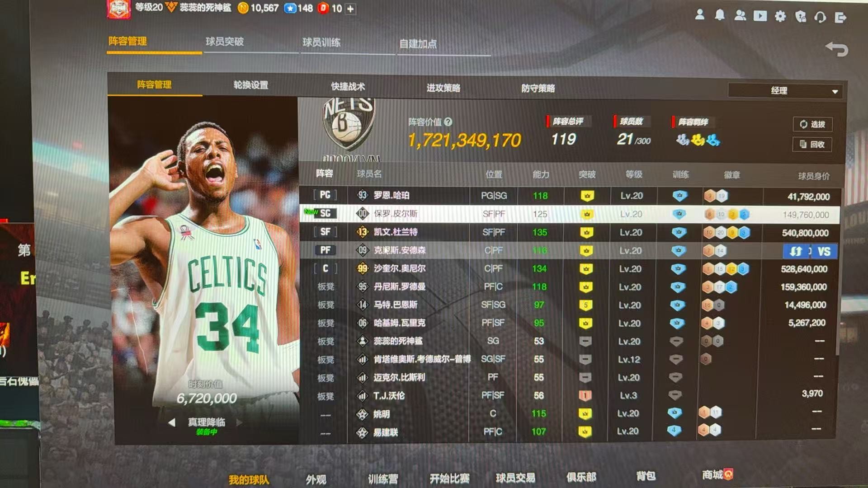This screenshot has height=488, width=868.
Task: Switch to the 球员训练 tab
Action: (321, 42)
